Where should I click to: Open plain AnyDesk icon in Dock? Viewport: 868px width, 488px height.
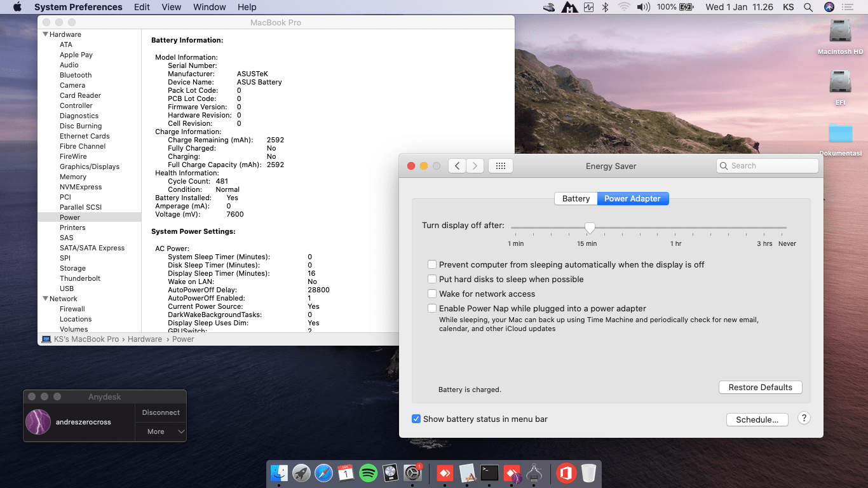[x=445, y=473]
